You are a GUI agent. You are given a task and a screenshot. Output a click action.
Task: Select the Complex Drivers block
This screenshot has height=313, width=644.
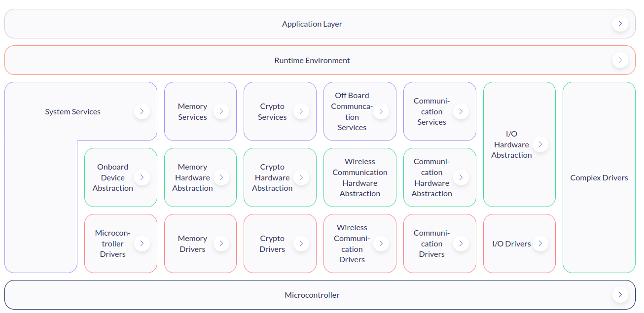[x=599, y=177]
